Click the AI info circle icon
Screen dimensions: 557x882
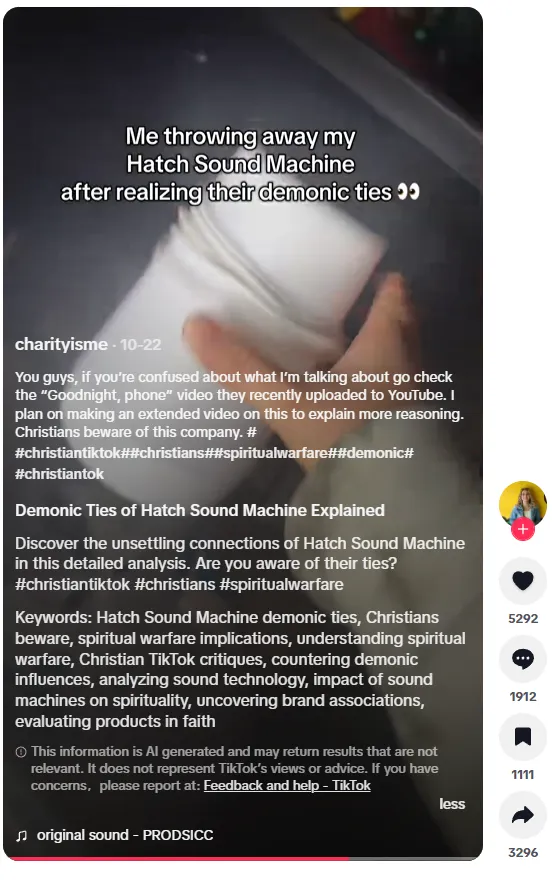point(21,752)
